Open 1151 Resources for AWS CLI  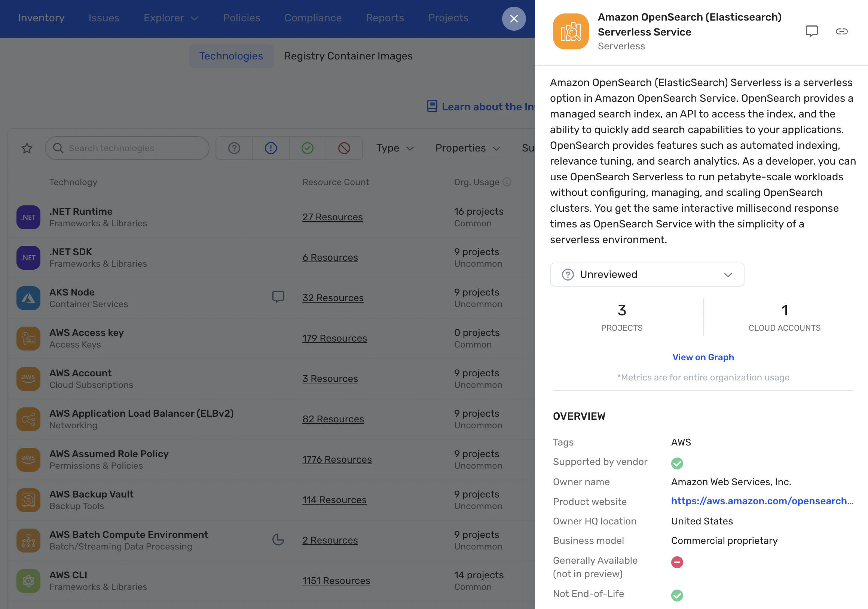(x=336, y=581)
